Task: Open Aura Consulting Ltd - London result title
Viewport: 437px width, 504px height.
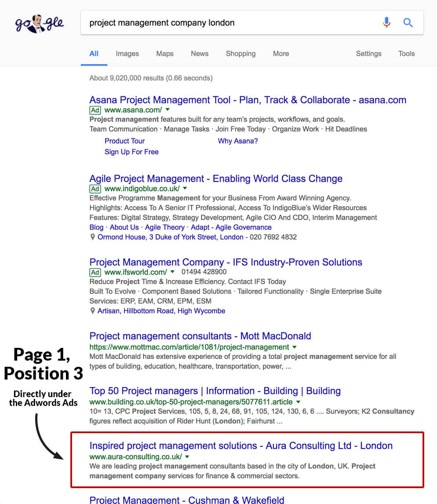Action: (x=241, y=446)
